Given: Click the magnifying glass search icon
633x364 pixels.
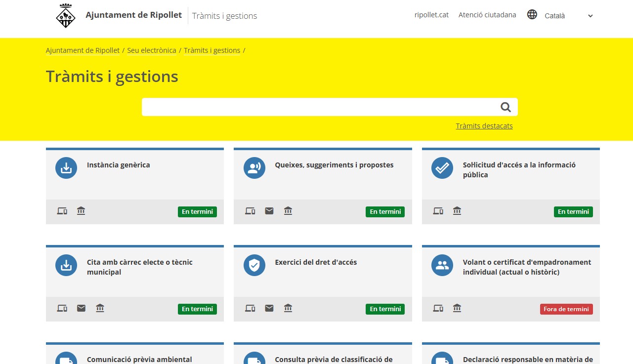Looking at the screenshot, I should coord(506,107).
